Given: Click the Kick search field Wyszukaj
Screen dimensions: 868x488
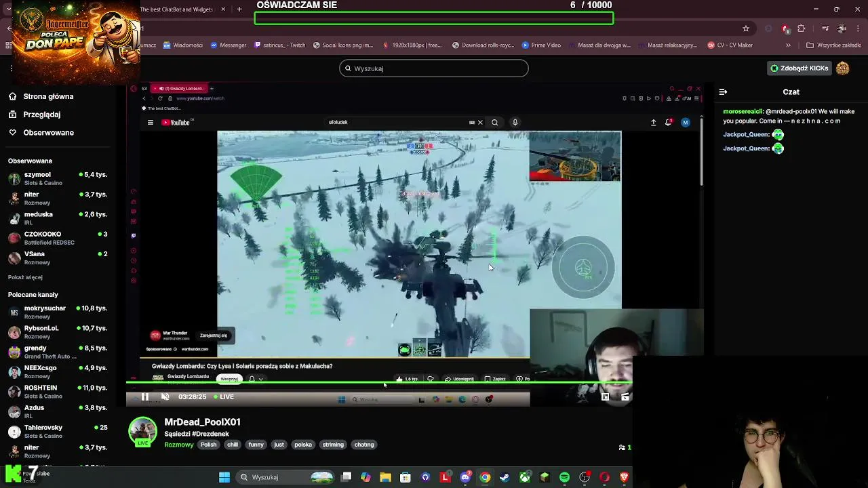Looking at the screenshot, I should tap(434, 68).
